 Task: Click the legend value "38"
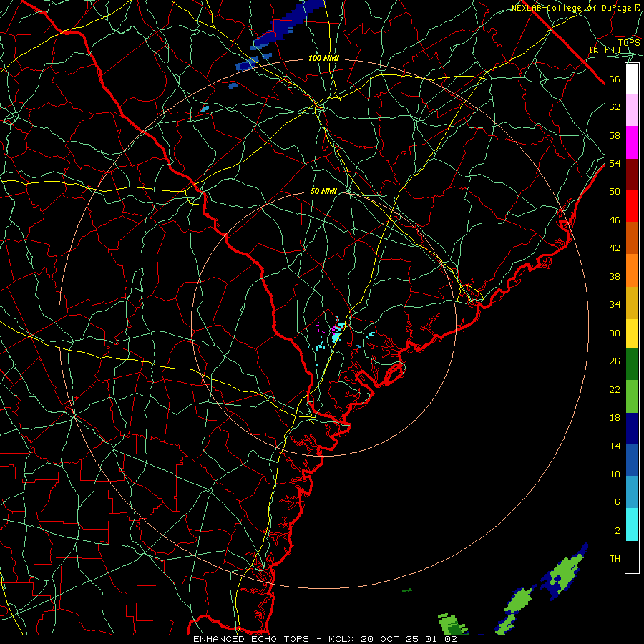point(615,276)
